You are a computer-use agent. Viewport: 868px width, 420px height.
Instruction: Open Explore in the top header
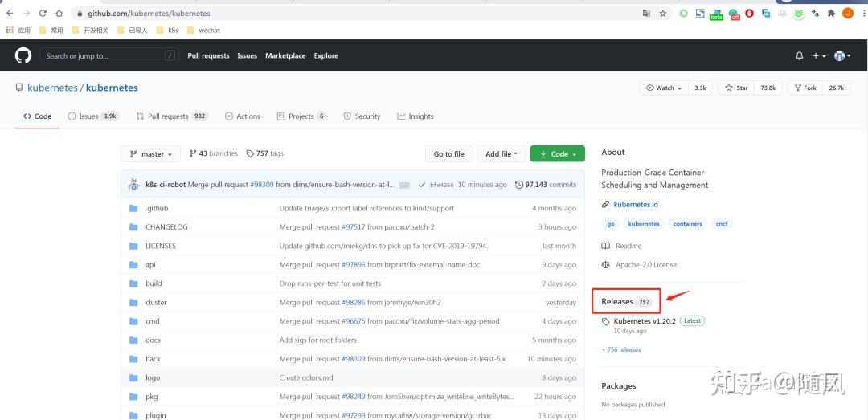326,56
